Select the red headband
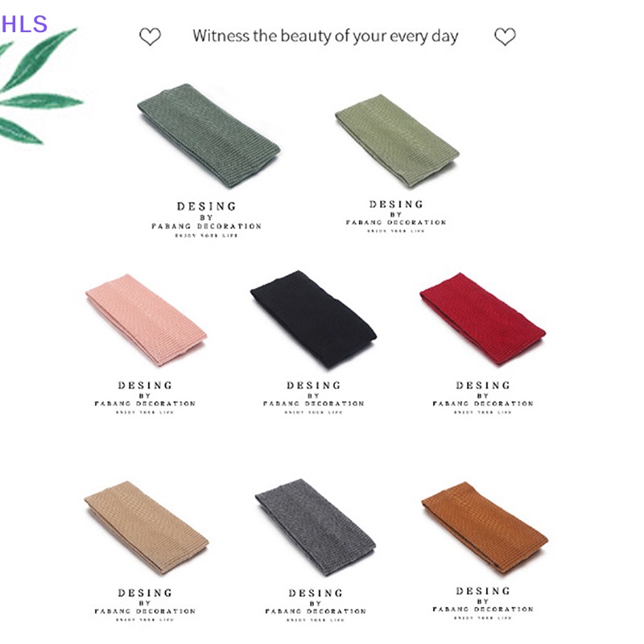This screenshot has height=644, width=644. [x=482, y=319]
